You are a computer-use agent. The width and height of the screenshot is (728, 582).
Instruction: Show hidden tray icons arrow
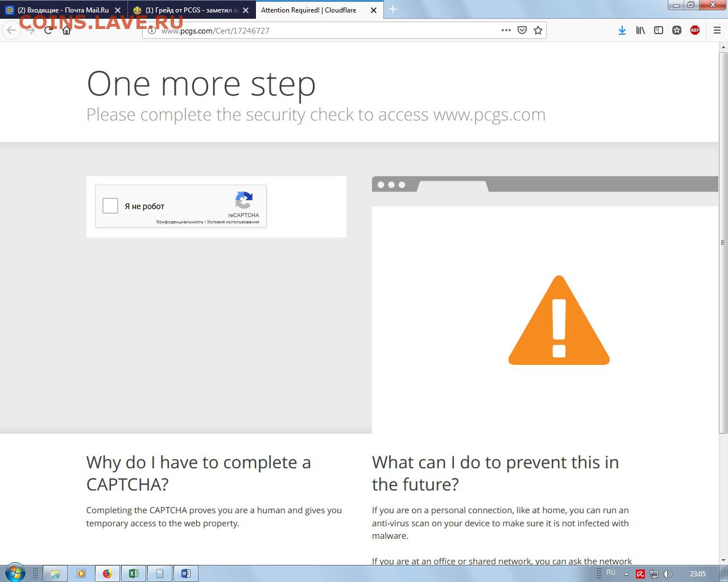pyautogui.click(x=627, y=574)
